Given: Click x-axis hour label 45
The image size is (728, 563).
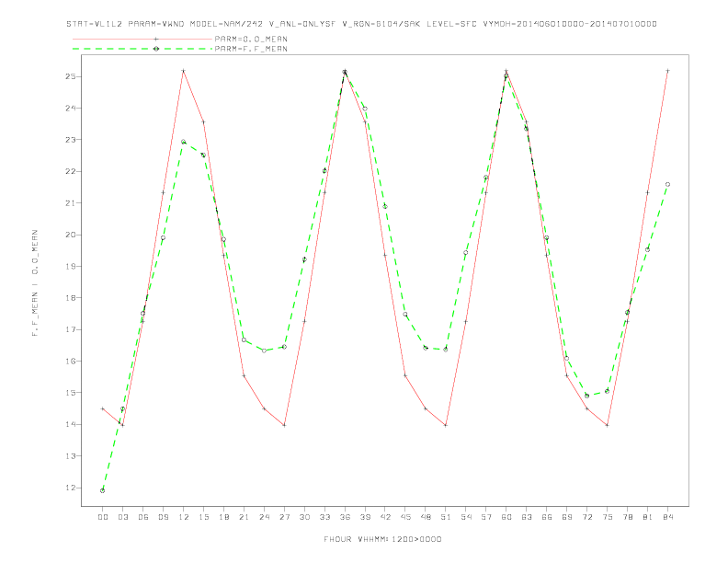Looking at the screenshot, I should pyautogui.click(x=405, y=517).
